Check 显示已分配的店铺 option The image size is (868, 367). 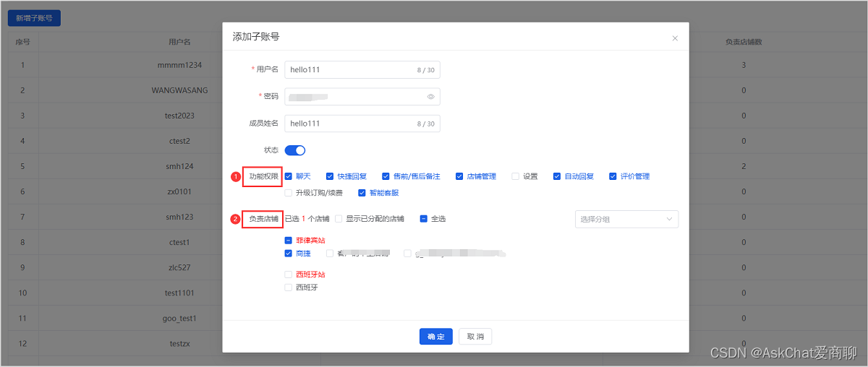coord(339,219)
